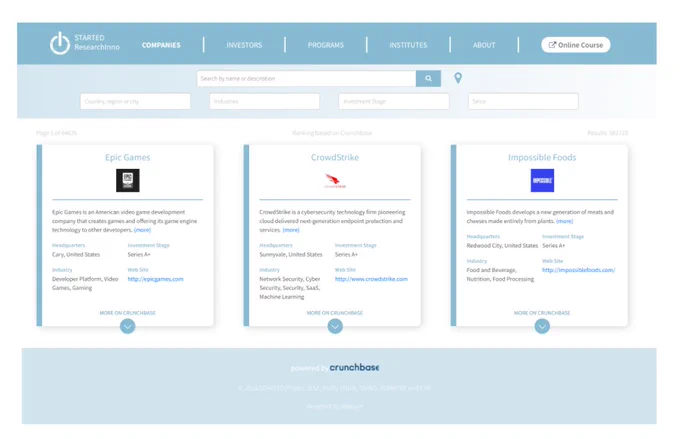Visit http://www.crowdstrike.com link
The height and width of the screenshot is (439, 680).
371,279
